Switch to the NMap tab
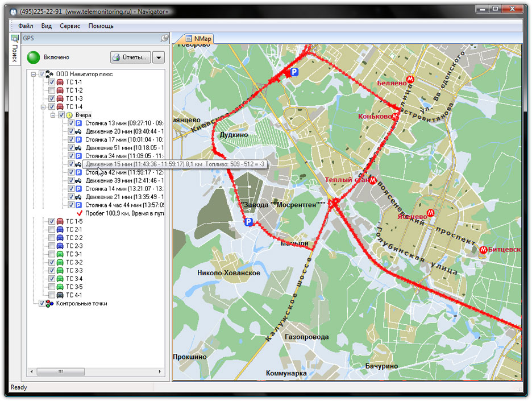532x401 pixels. tap(198, 39)
